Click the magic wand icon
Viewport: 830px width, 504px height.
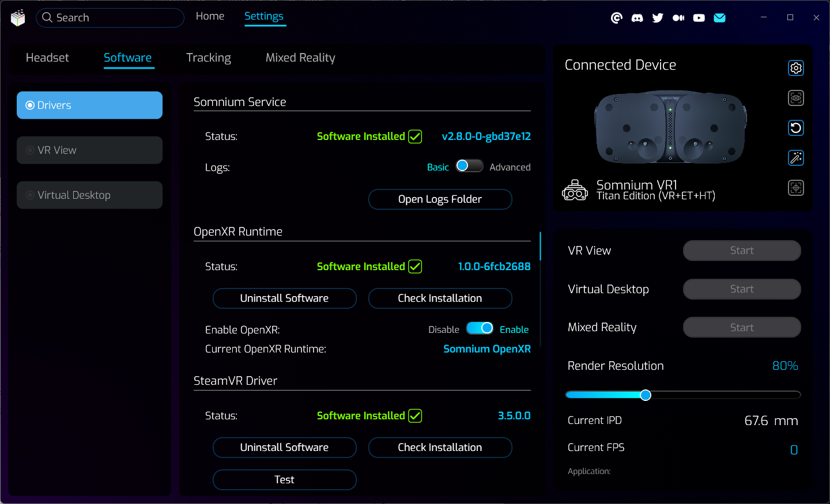tap(795, 158)
